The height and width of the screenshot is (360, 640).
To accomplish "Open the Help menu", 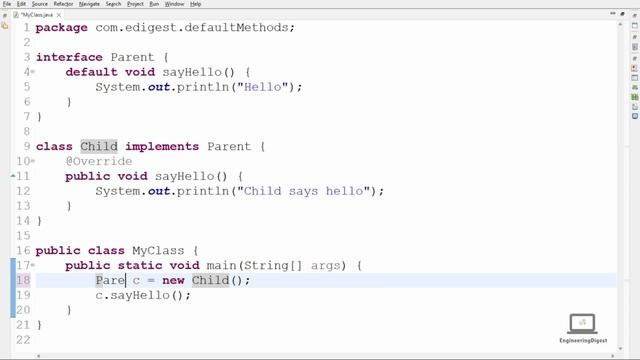I will (x=196, y=4).
